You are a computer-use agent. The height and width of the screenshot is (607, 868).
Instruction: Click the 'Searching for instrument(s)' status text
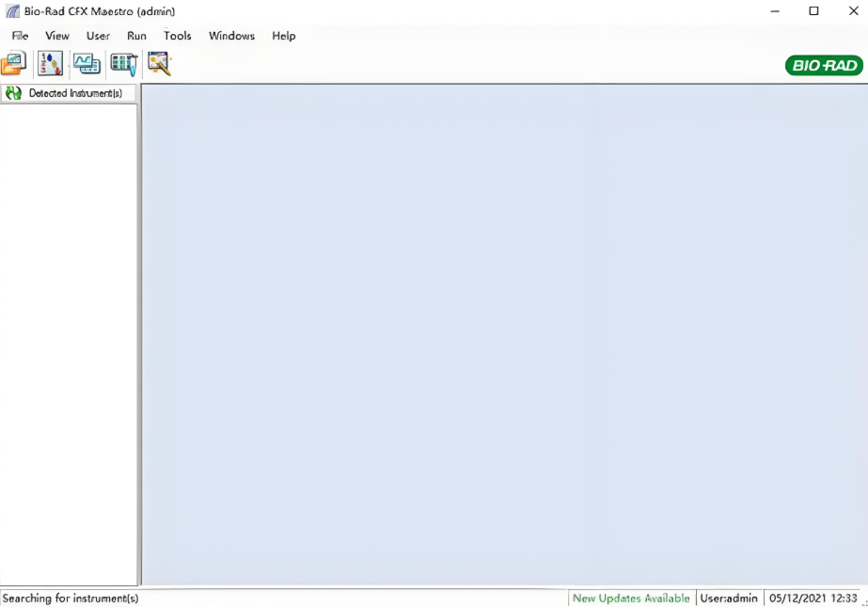coord(71,599)
